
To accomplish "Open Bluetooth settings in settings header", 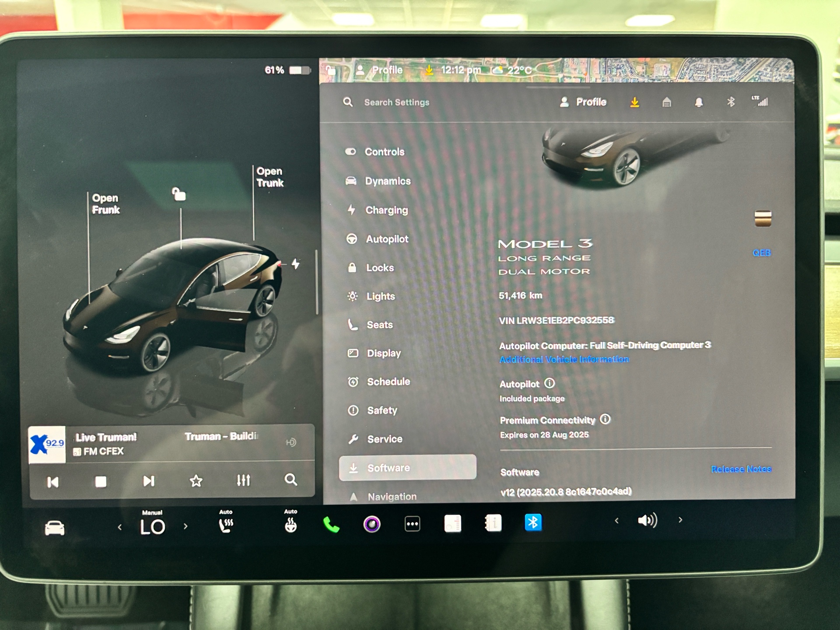I will (x=731, y=102).
